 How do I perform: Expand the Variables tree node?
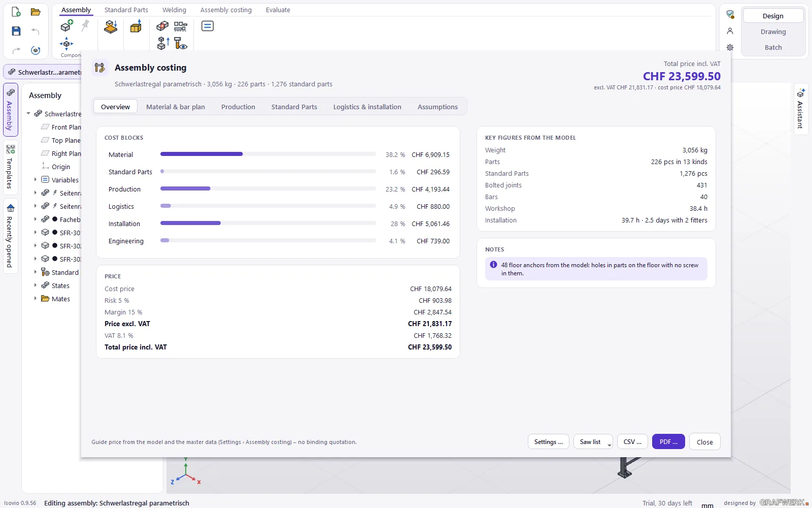(36, 180)
